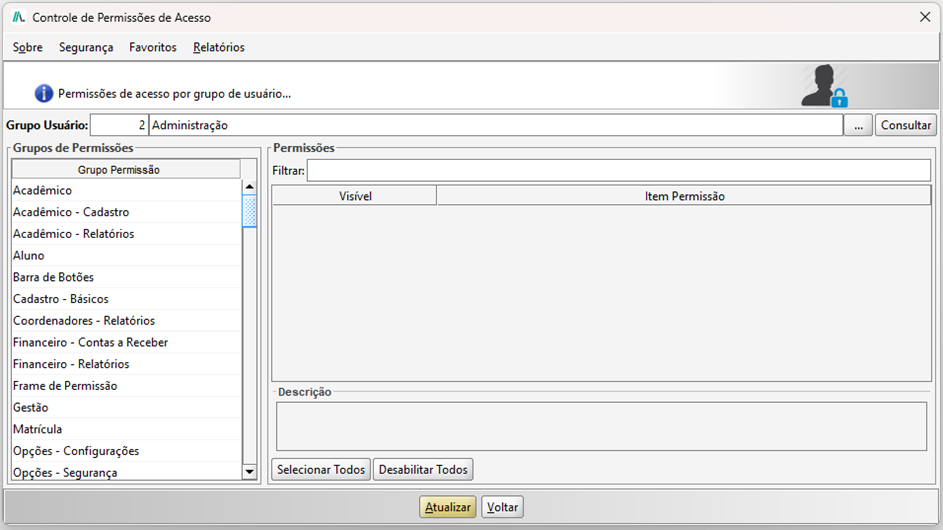943x530 pixels.
Task: Select the Matrícula permission group
Action: coord(126,428)
